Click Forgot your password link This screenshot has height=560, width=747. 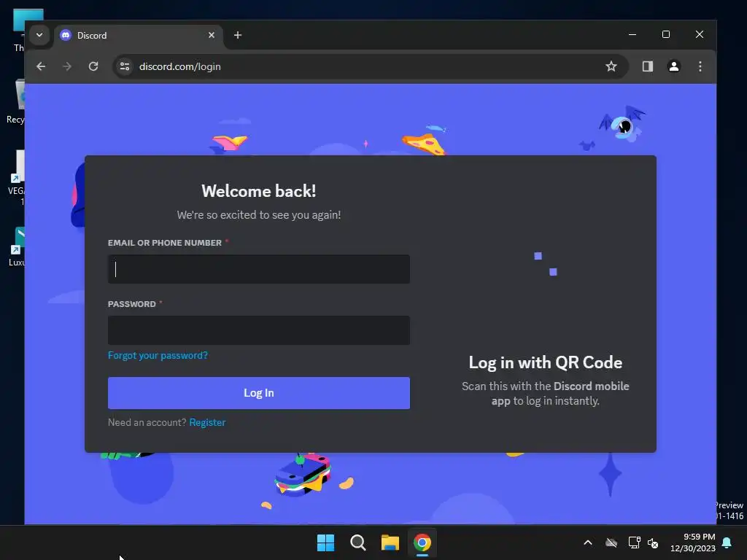tap(158, 355)
